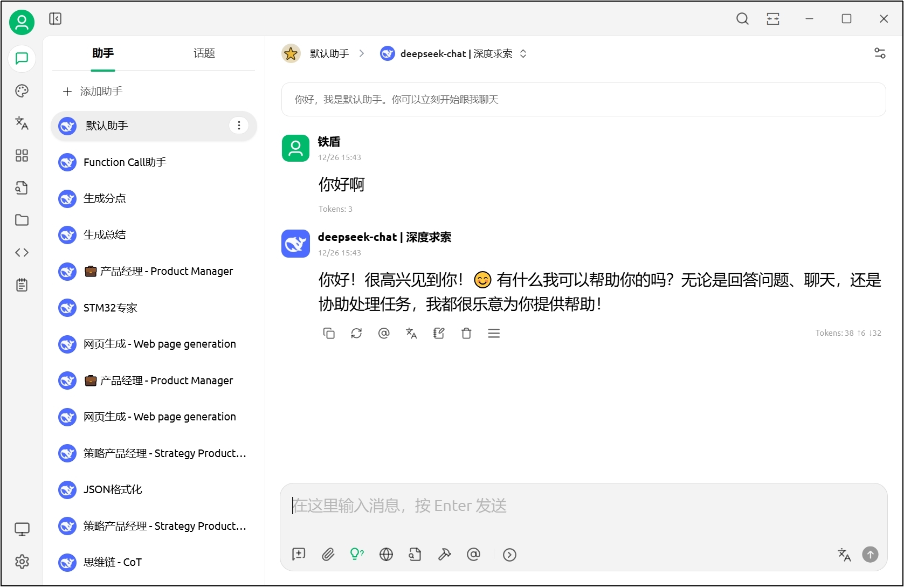Click the Tokens: 38 counter
904x588 pixels.
click(x=848, y=333)
